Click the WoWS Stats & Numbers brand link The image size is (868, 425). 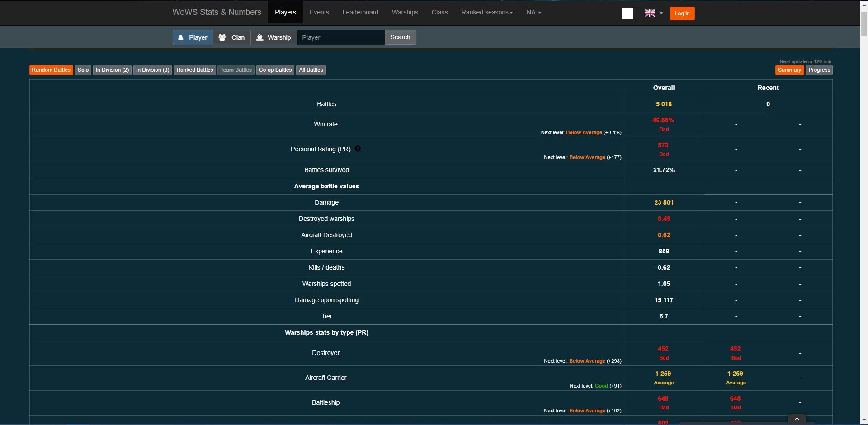[217, 12]
